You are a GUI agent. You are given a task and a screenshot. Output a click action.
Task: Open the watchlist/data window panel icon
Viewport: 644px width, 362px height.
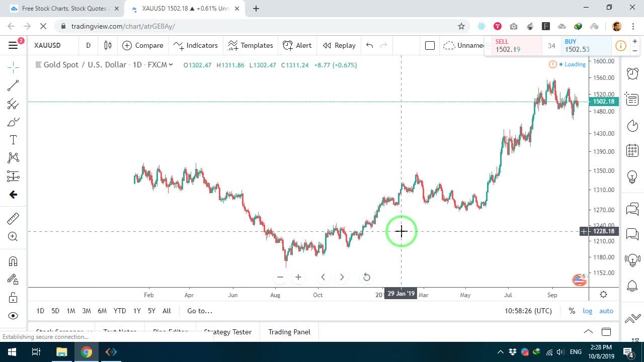(632, 100)
